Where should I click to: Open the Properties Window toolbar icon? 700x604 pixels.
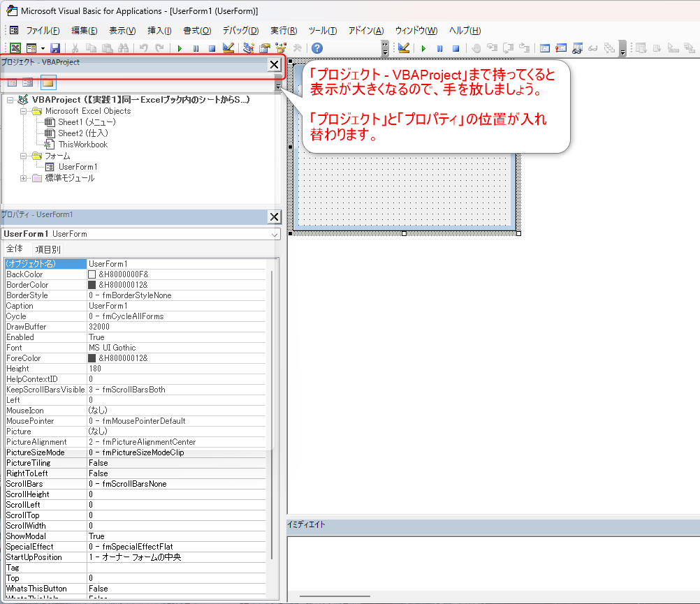(x=265, y=48)
